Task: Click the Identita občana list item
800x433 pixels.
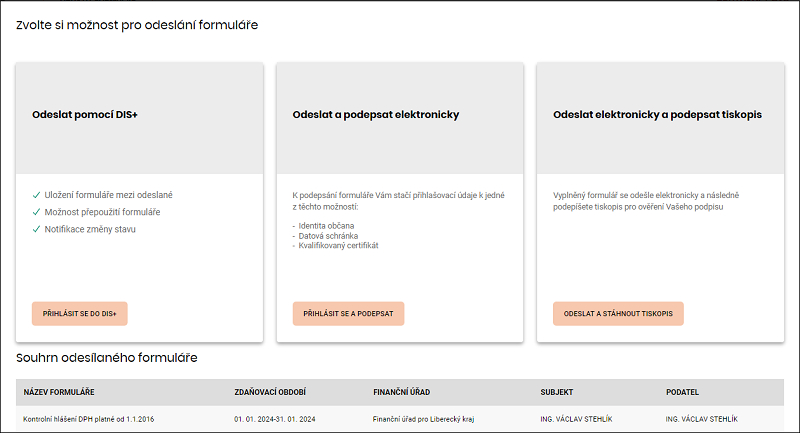Action: (326, 225)
